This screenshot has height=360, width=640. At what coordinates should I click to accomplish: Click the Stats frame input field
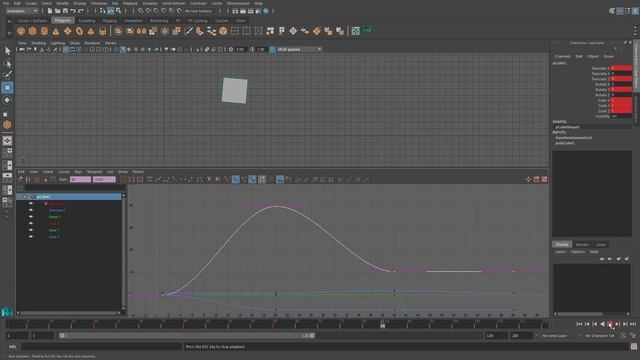click(80, 179)
